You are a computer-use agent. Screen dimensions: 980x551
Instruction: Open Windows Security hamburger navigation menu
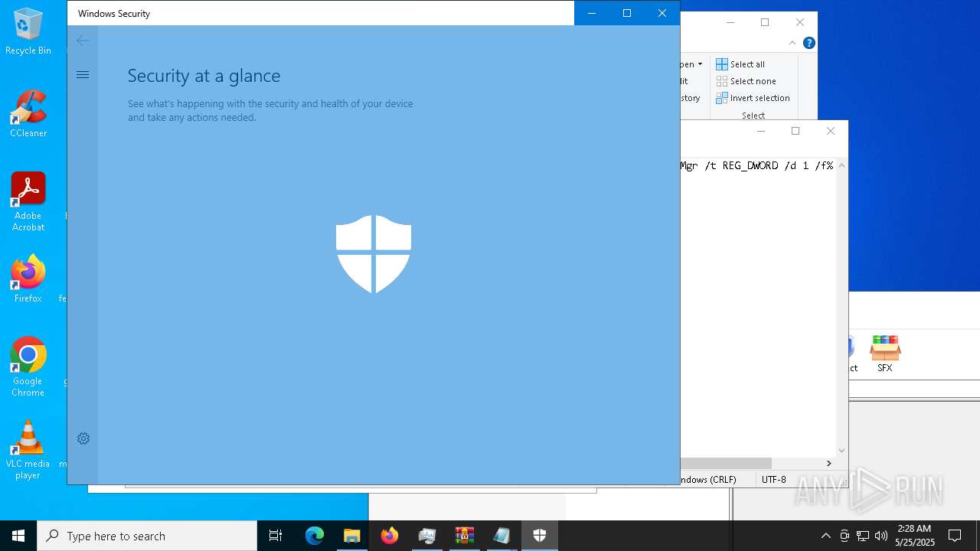click(83, 74)
